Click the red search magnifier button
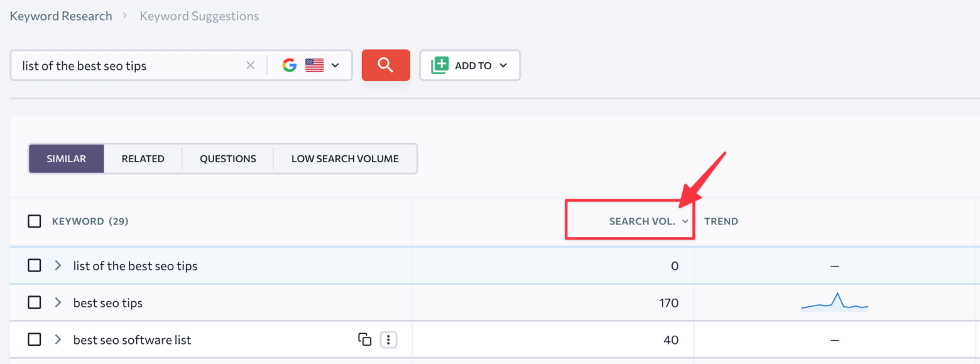980x364 pixels. [x=386, y=65]
